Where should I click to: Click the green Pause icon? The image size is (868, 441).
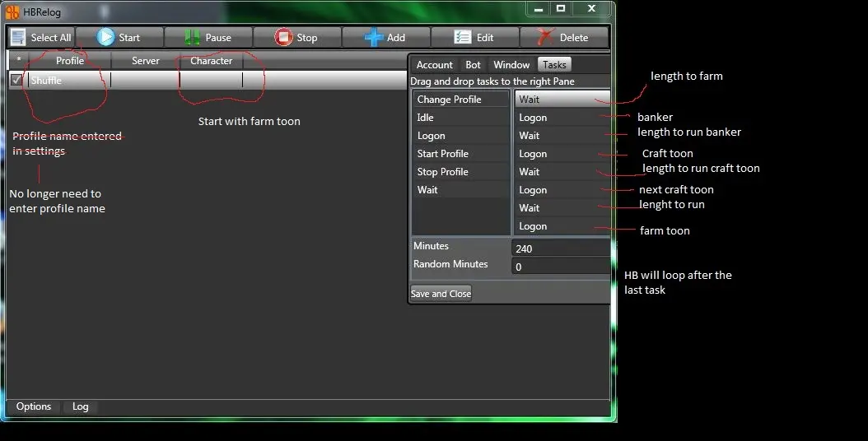click(x=192, y=38)
